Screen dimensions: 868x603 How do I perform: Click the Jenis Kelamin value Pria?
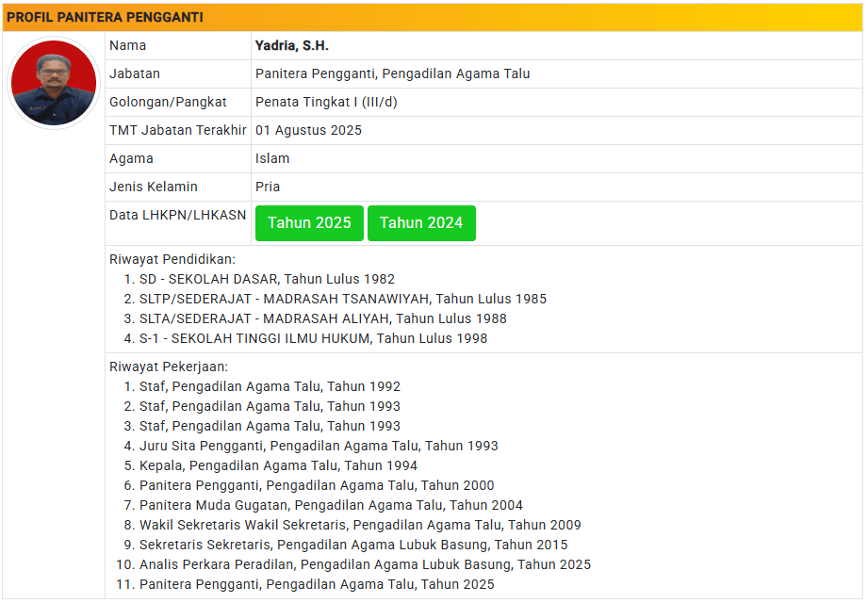268,187
